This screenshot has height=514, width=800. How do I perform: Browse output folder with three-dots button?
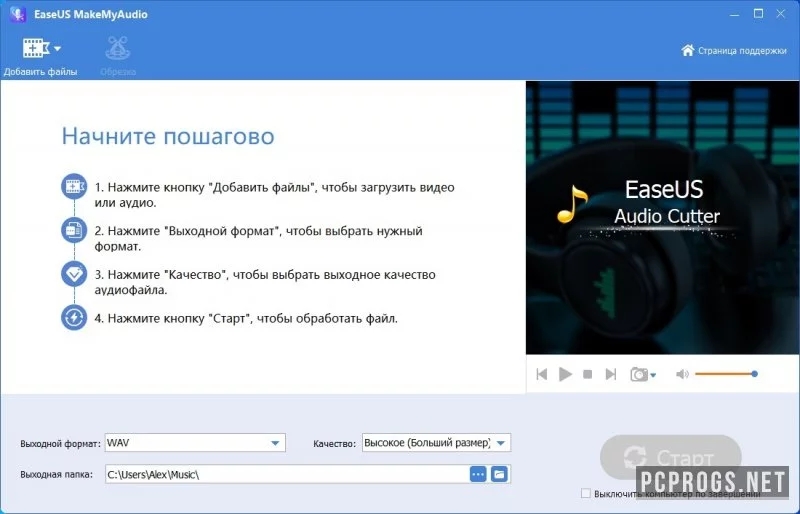pyautogui.click(x=478, y=474)
